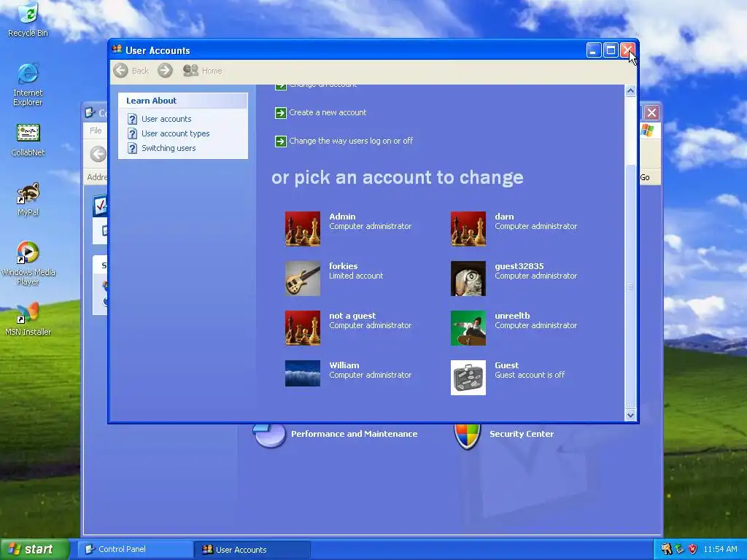The image size is (747, 560).
Task: Select the Admin account chess picture
Action: click(303, 228)
